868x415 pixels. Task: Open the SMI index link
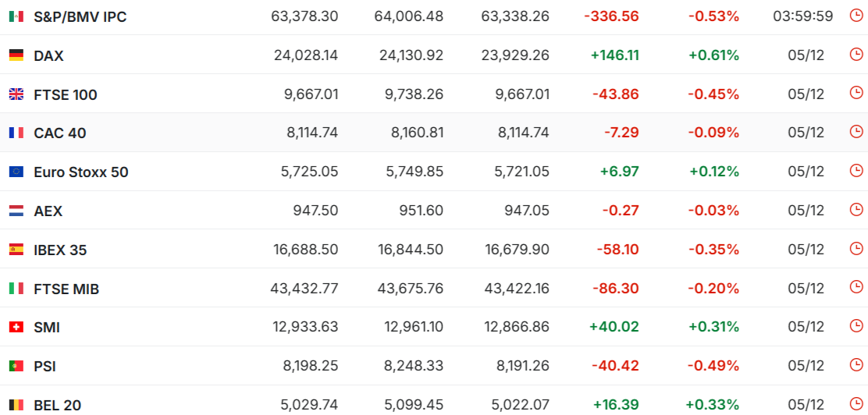coord(47,328)
